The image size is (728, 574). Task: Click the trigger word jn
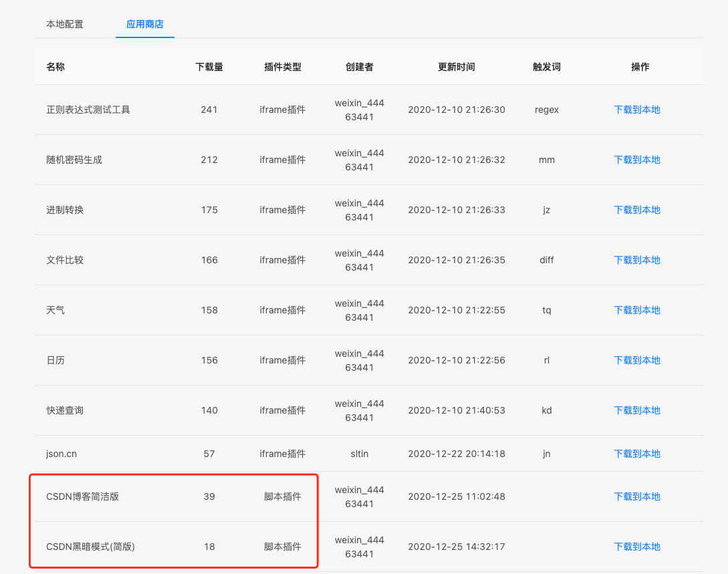tap(546, 454)
